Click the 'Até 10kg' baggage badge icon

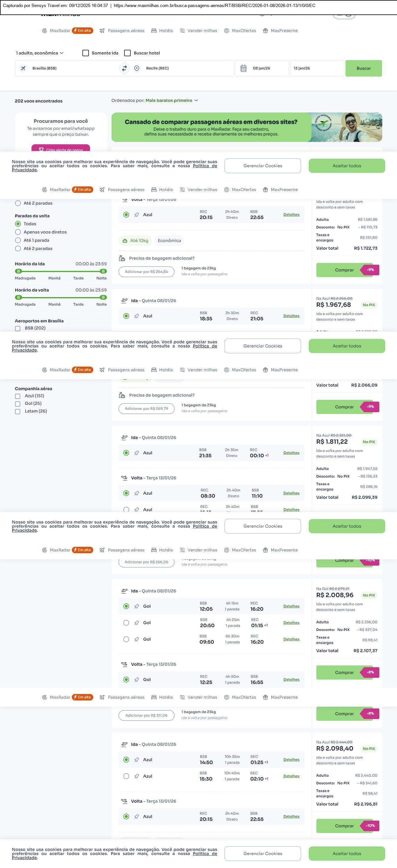pos(125,241)
